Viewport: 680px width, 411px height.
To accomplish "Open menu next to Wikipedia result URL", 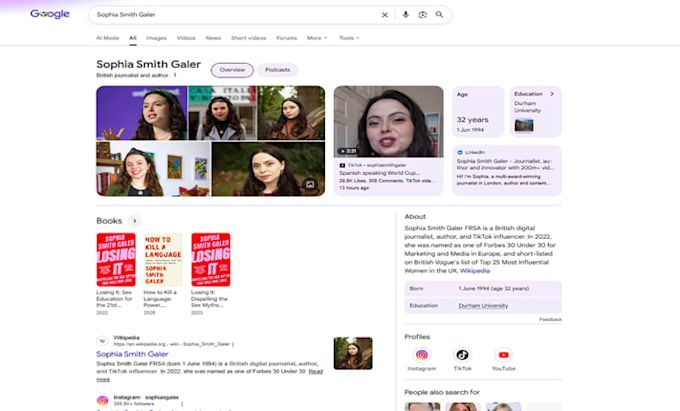I will (233, 344).
